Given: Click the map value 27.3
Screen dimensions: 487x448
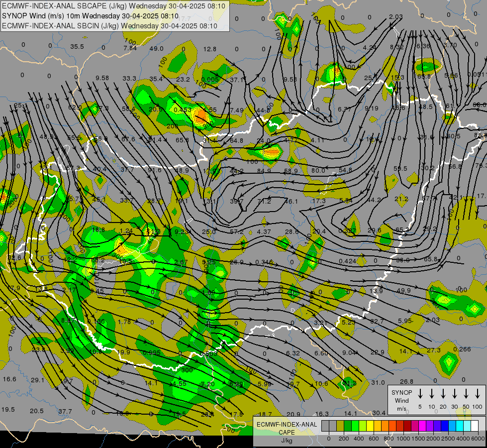Looking at the screenshot, I should pos(434,350).
